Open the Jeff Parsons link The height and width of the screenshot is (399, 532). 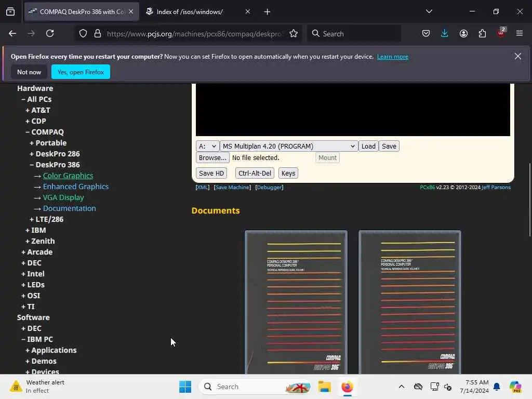point(496,187)
